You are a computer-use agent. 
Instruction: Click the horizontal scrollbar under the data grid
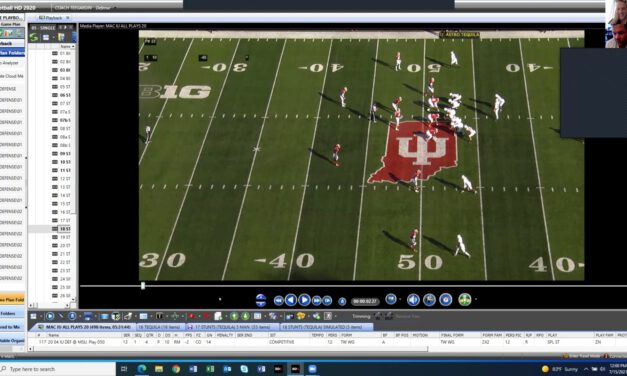[231, 349]
